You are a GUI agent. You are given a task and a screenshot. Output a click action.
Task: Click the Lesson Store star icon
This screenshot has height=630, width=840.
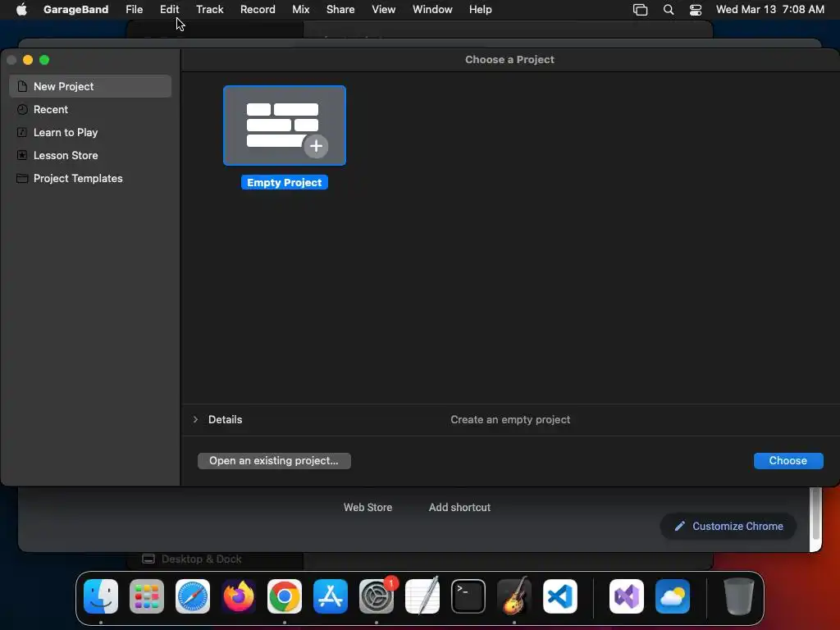pos(22,155)
